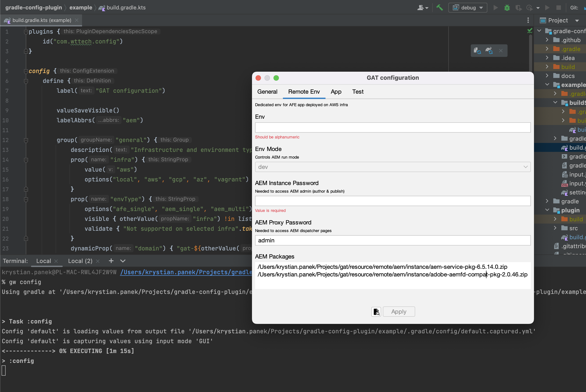Click the green Build hammer icon
Viewport: 586px width, 392px height.
(x=439, y=7)
